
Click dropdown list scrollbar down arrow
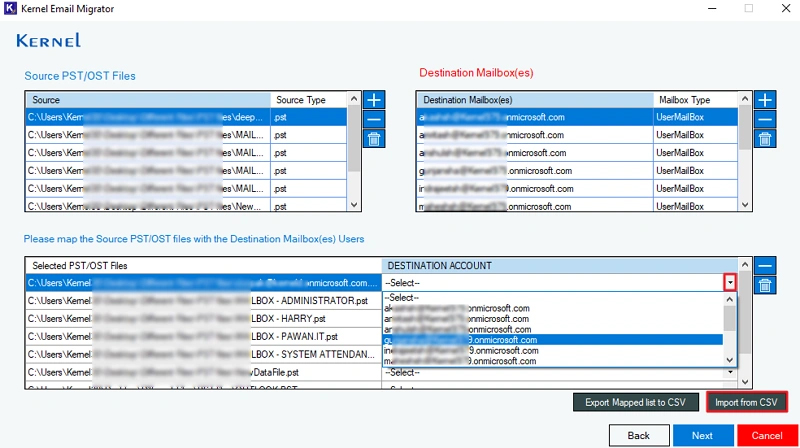click(730, 360)
